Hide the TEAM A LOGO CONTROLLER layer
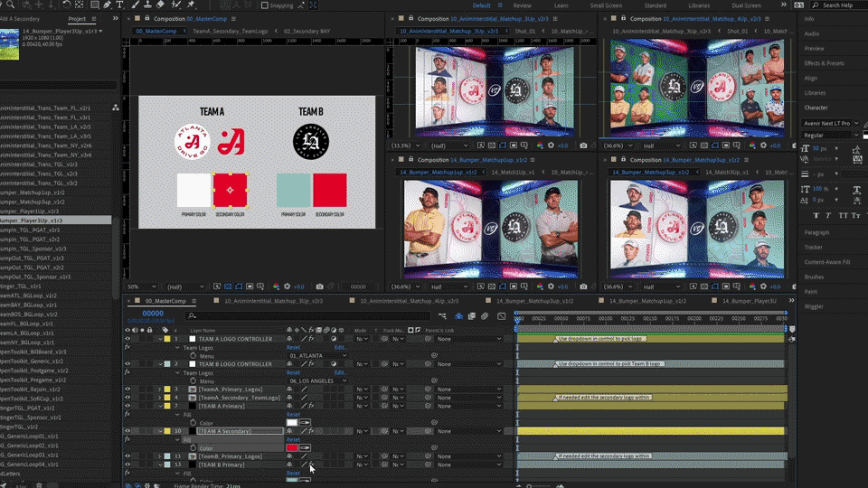 coord(127,339)
